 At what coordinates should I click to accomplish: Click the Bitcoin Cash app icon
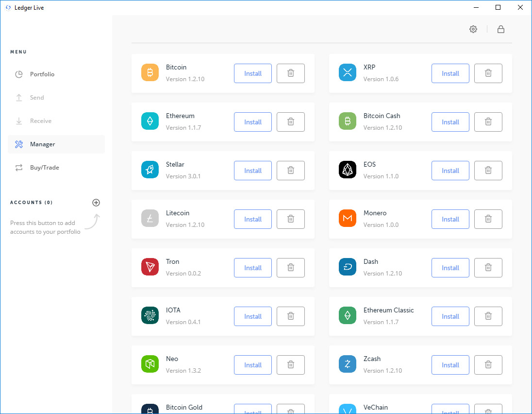pyautogui.click(x=348, y=121)
